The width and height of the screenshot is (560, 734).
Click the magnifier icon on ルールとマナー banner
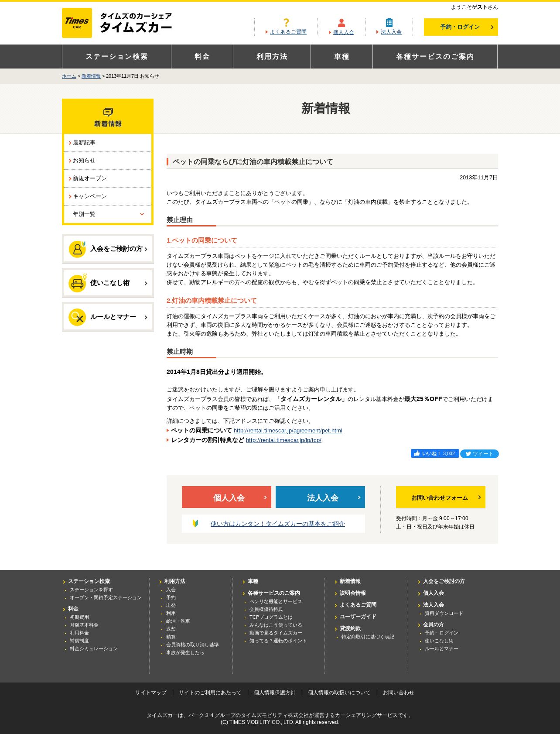pyautogui.click(x=77, y=317)
